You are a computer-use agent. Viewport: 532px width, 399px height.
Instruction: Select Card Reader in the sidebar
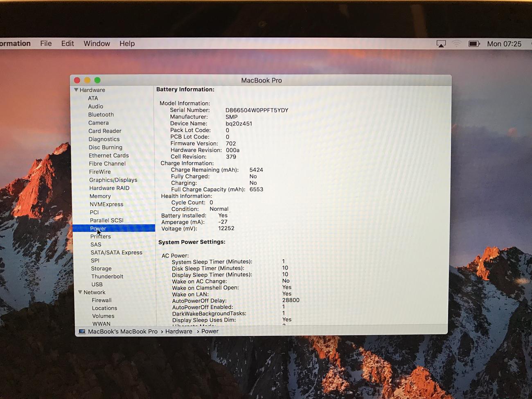pyautogui.click(x=105, y=131)
